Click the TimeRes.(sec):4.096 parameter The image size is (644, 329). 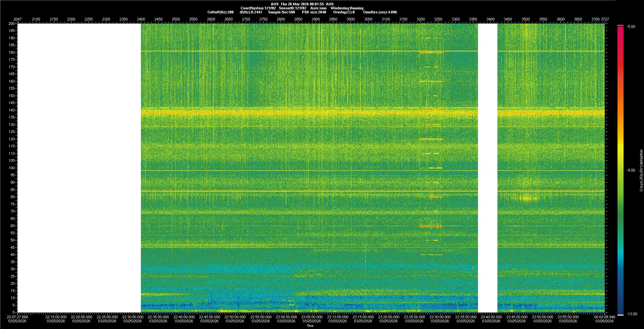[380, 12]
